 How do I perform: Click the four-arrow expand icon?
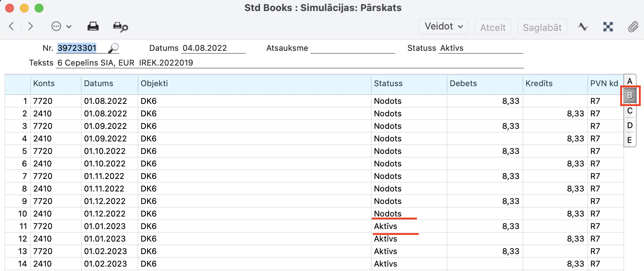click(x=608, y=27)
